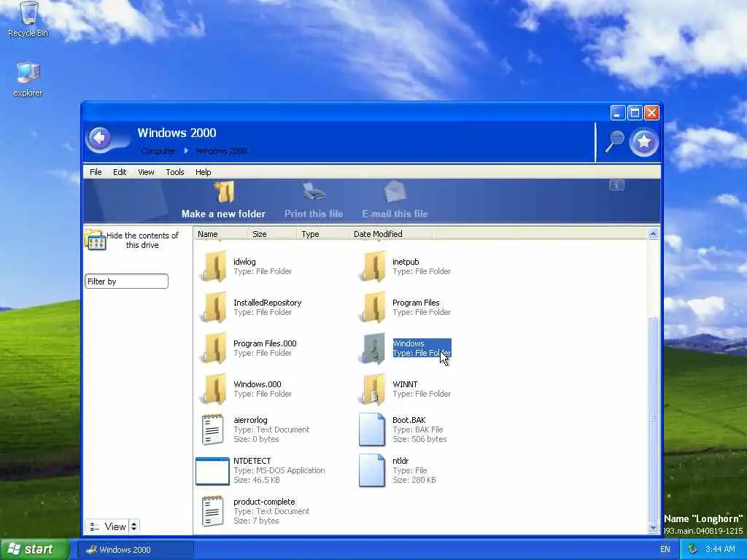Click the drive contents icon in the left pane
The height and width of the screenshot is (560, 747).
(96, 239)
